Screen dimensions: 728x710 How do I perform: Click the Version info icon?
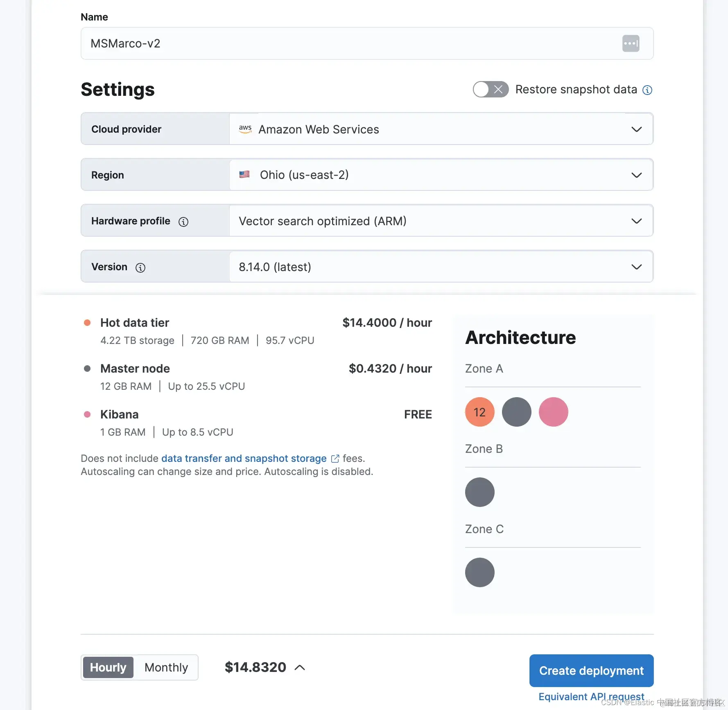[x=140, y=268]
